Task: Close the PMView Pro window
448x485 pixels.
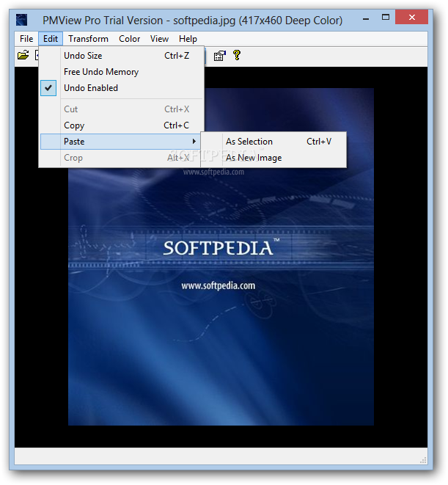Action: coord(411,18)
